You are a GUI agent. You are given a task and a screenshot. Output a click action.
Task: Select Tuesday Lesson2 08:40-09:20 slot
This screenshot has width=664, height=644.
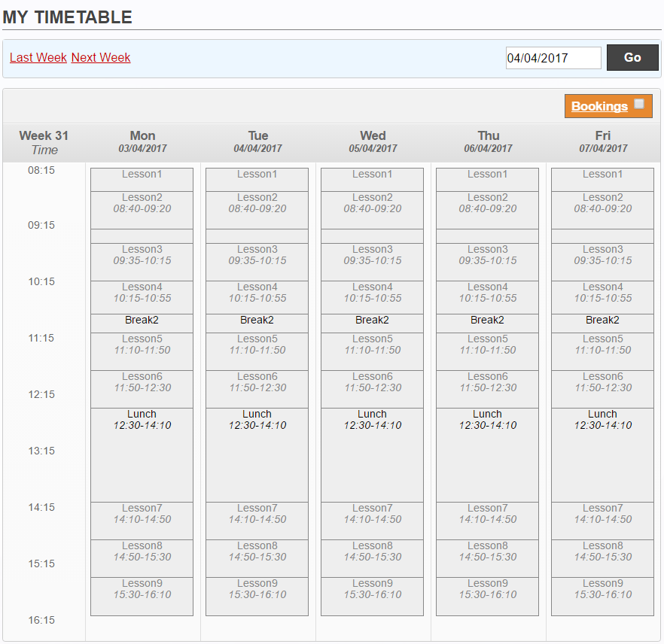click(x=257, y=211)
